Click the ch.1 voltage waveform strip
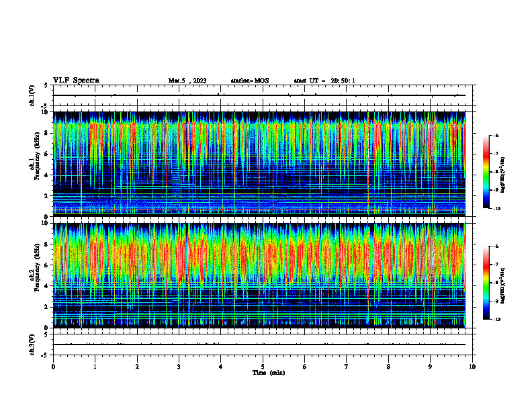The height and width of the screenshot is (411, 532). pos(263,95)
